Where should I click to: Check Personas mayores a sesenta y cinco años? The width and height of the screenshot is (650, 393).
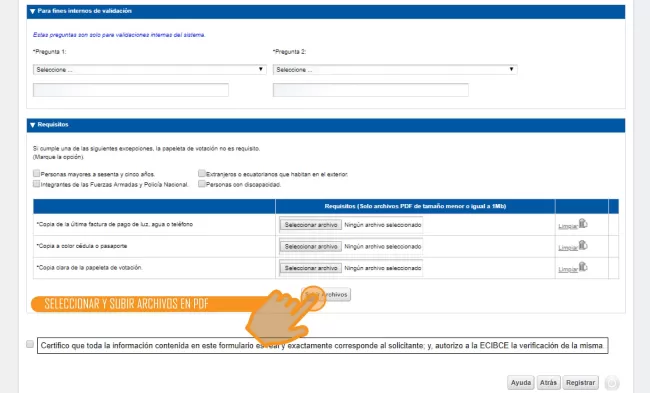pos(36,173)
